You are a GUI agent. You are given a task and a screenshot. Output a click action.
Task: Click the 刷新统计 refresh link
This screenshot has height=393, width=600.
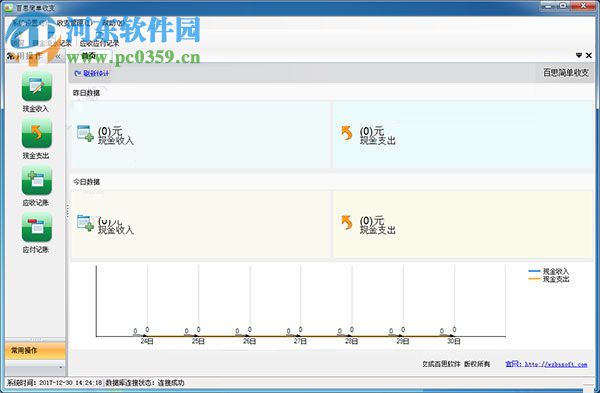click(92, 73)
